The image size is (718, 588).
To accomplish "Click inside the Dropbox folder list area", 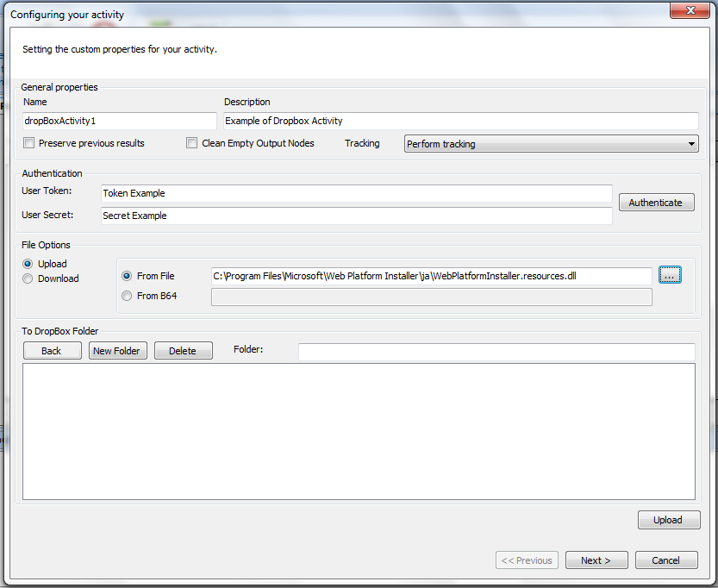I will click(359, 431).
